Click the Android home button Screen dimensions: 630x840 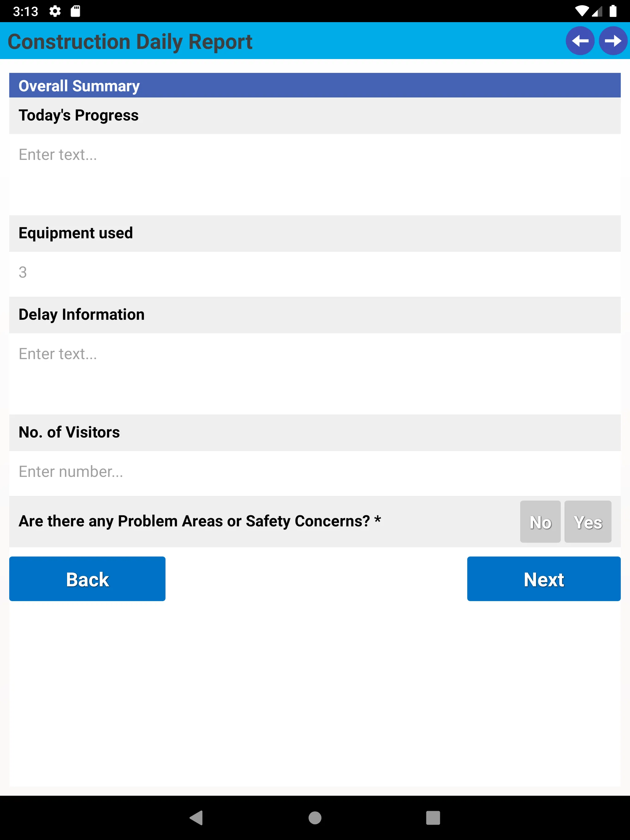click(315, 818)
